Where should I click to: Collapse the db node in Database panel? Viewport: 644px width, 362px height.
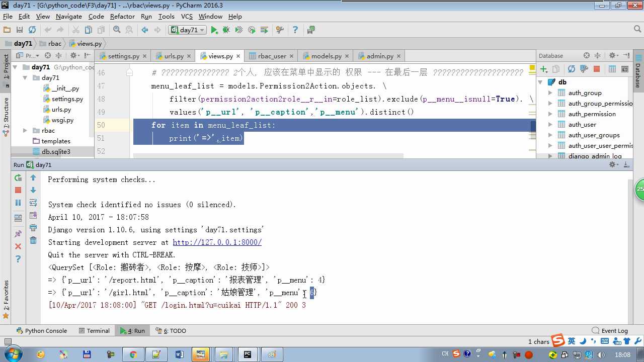[540, 82]
